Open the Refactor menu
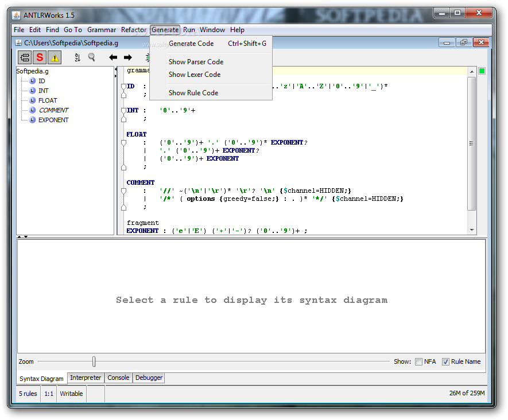This screenshot has width=508, height=420. pyautogui.click(x=134, y=30)
